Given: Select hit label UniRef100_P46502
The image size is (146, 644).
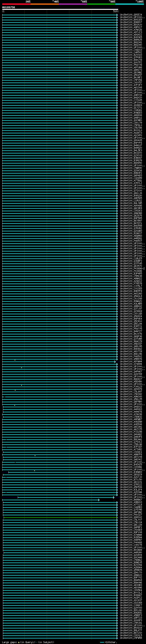Looking at the screenshot, I should coord(131,357).
